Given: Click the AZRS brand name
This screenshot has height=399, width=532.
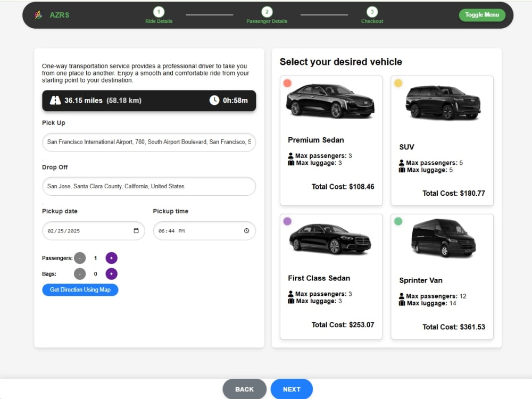Looking at the screenshot, I should pyautogui.click(x=60, y=15).
